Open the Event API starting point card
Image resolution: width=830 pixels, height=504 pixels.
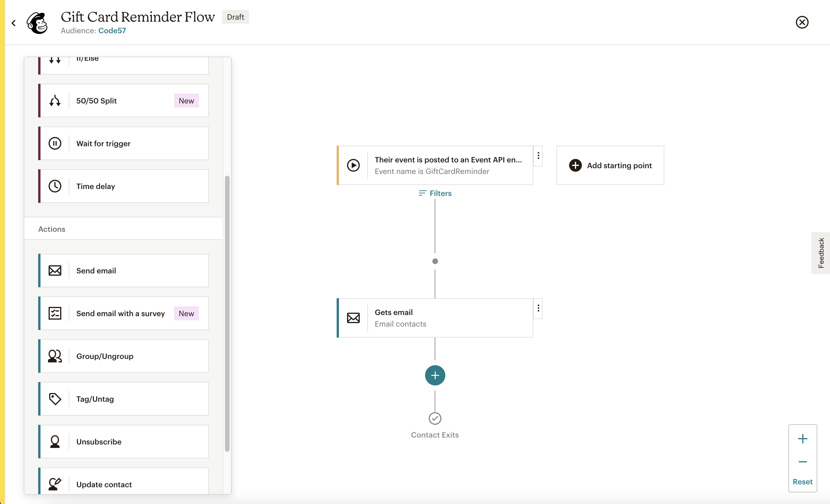[435, 165]
